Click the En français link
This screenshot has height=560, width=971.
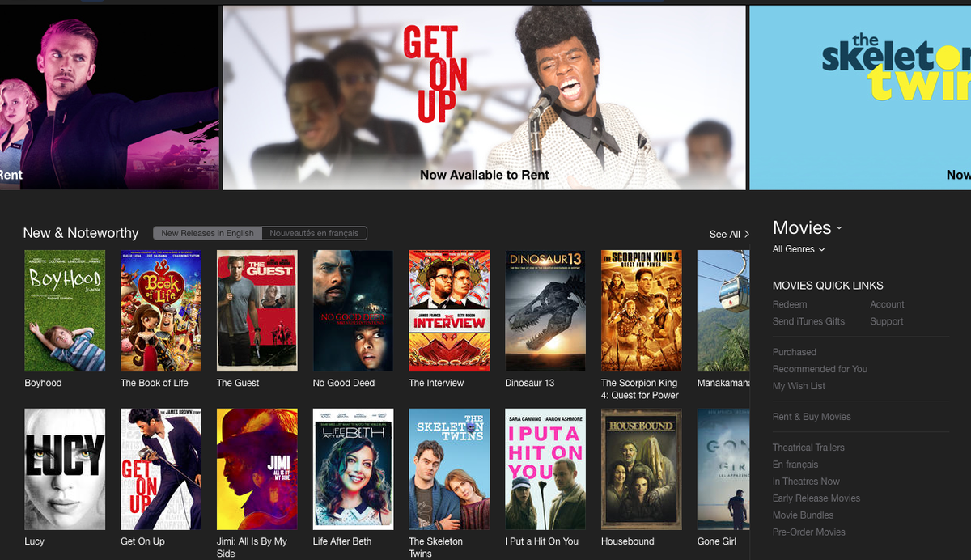[795, 465]
